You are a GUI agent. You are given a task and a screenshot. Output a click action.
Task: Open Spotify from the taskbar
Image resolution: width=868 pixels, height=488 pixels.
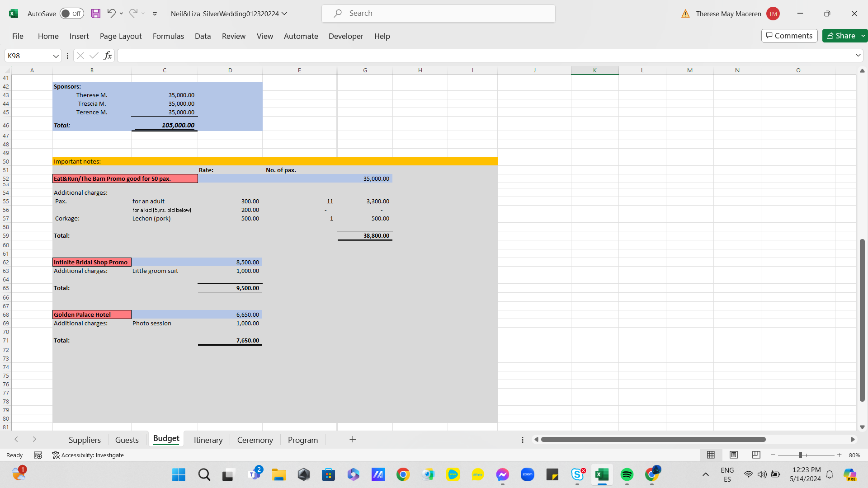click(x=627, y=474)
